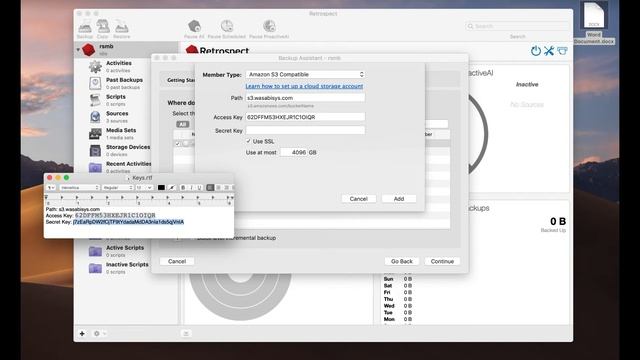Image resolution: width=640 pixels, height=360 pixels.
Task: Open the paragraph style dropdown in Keys.rtf
Action: [x=51, y=187]
